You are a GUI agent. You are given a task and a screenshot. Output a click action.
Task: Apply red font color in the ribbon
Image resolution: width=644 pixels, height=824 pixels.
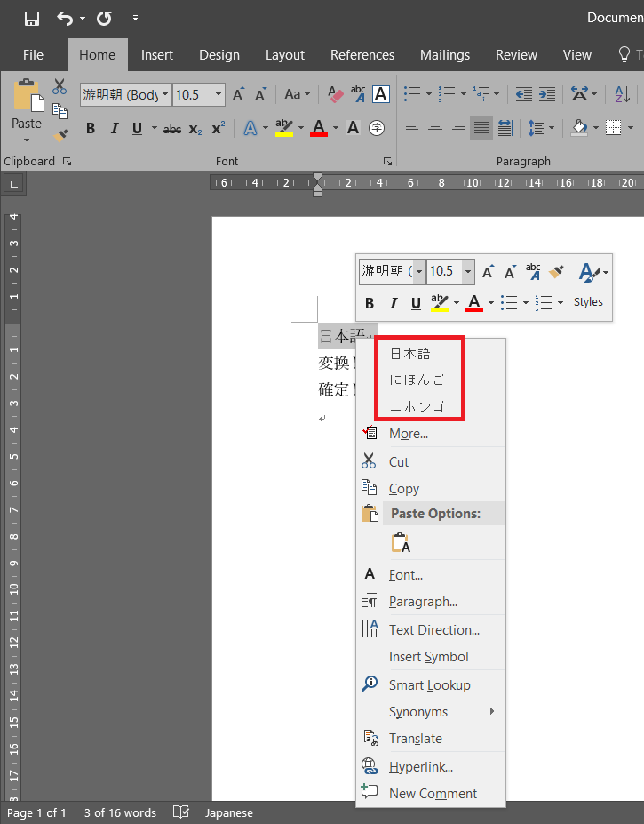point(319,129)
